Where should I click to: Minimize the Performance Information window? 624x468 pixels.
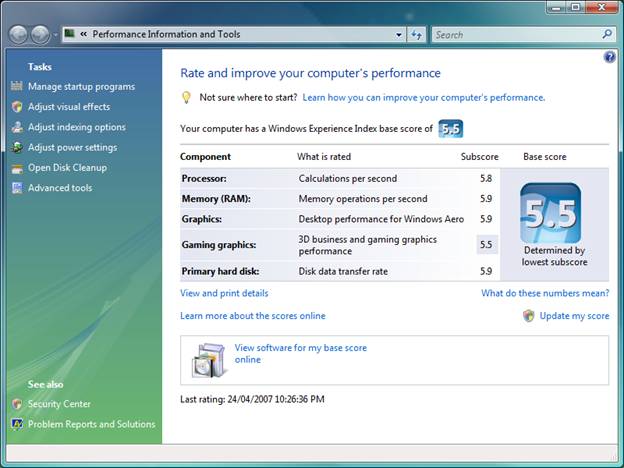click(x=556, y=7)
